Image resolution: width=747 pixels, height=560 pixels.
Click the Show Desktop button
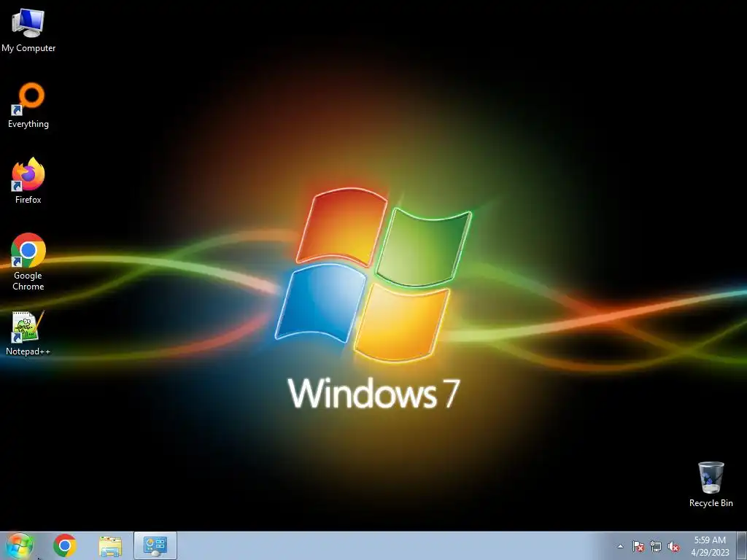click(742, 545)
